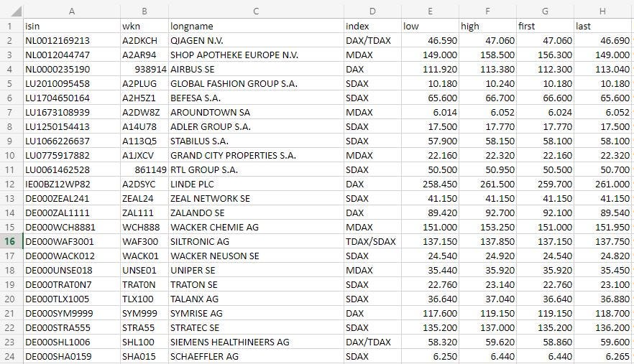
Task: Select row 16 header
Action: 10,241
